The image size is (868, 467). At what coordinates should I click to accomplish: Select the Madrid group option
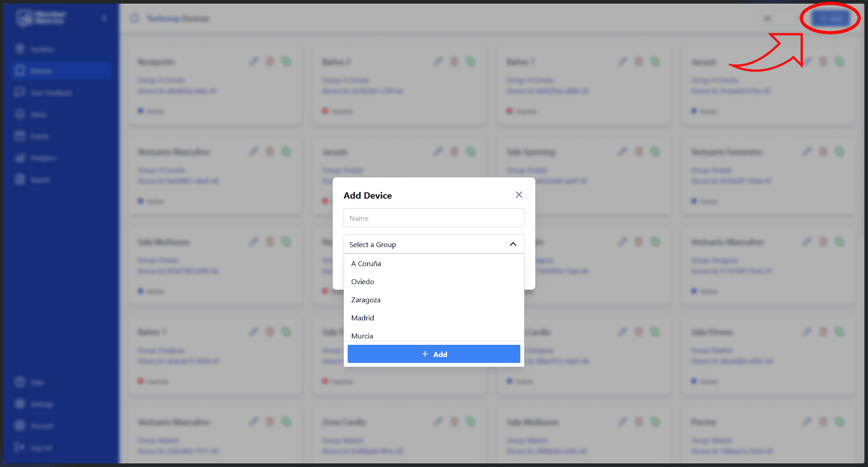click(x=363, y=318)
